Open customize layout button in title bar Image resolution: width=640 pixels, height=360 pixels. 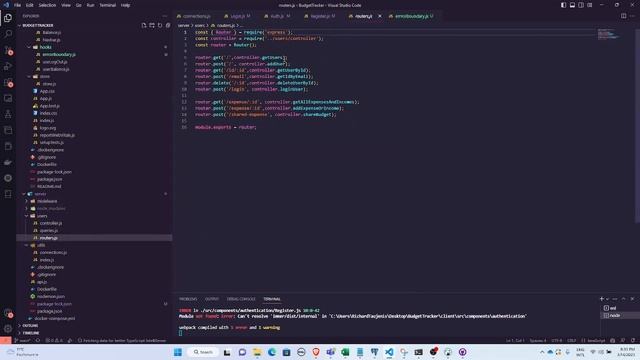(x=590, y=5)
